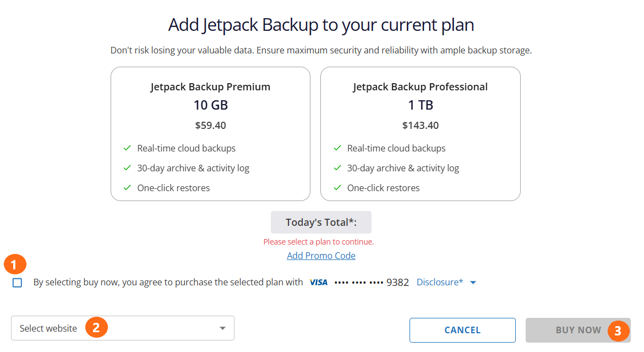Open the Add Promo Code link
This screenshot has height=352, width=644.
(321, 255)
